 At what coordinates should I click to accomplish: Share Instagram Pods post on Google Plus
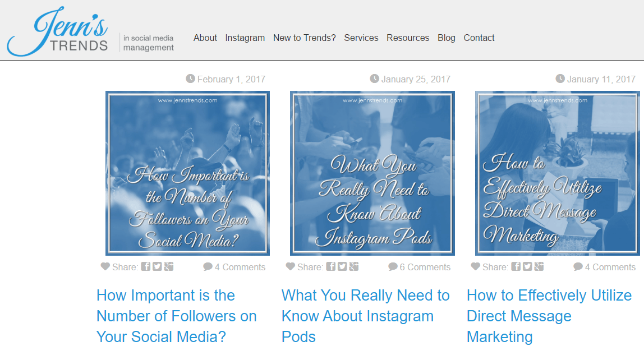(353, 267)
